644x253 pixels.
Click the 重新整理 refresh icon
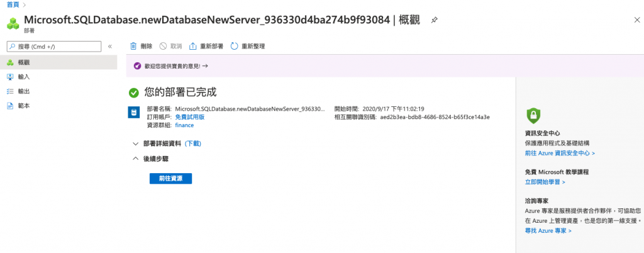(235, 46)
